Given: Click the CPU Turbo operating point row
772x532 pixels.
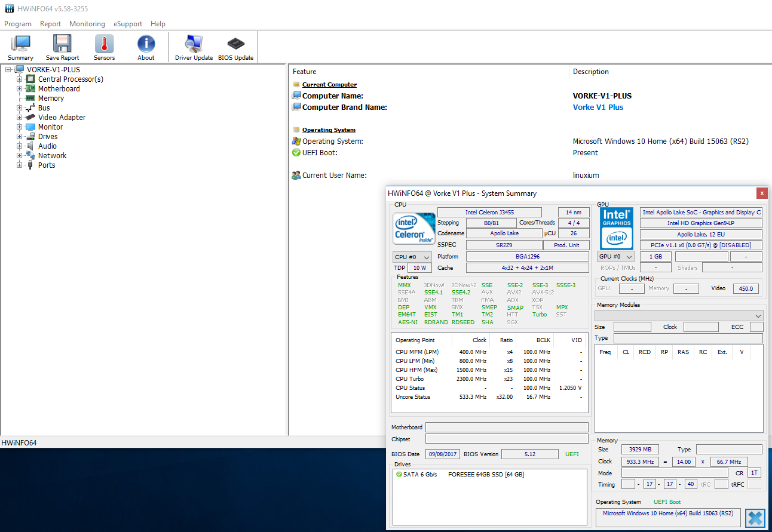Looking at the screenshot, I should coord(489,379).
